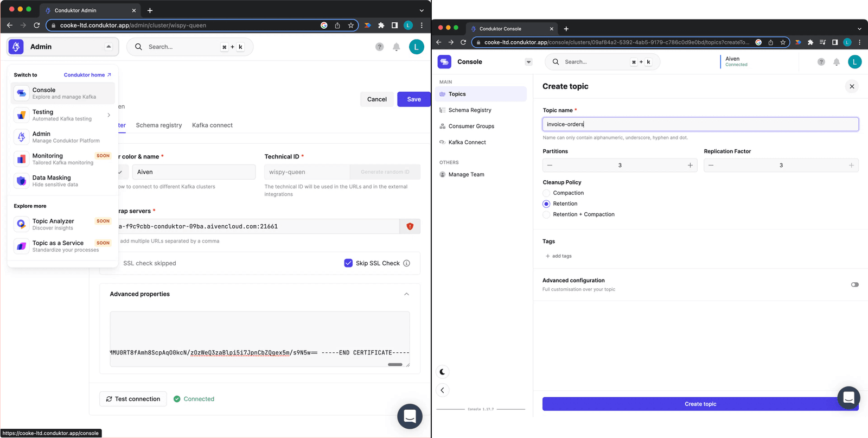The width and height of the screenshot is (868, 438).
Task: Uncheck the Skip SSL Check checkbox
Action: pyautogui.click(x=348, y=263)
